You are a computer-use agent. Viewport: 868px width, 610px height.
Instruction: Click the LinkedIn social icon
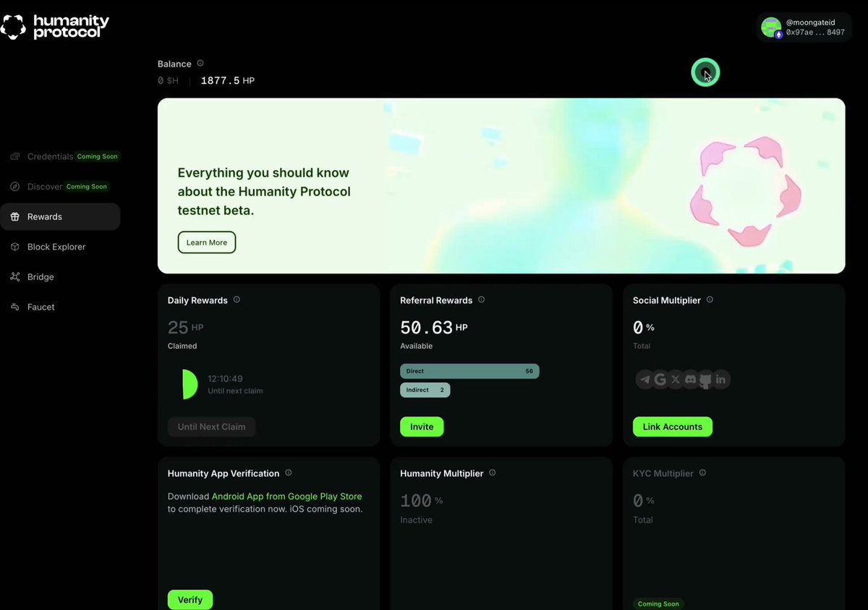(721, 379)
